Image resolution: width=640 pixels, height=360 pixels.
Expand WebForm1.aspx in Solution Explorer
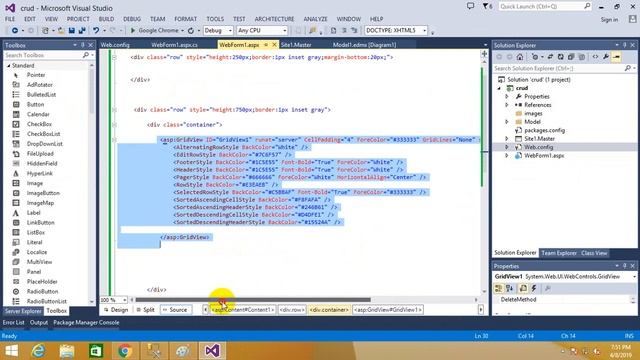click(507, 156)
